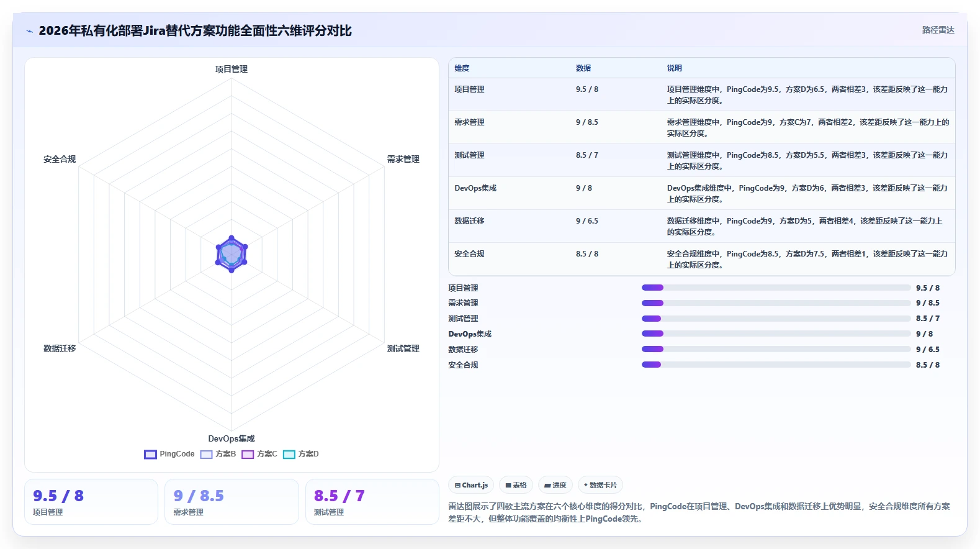This screenshot has height=549, width=980.
Task: Click 测试管理 progress bar
Action: (776, 319)
